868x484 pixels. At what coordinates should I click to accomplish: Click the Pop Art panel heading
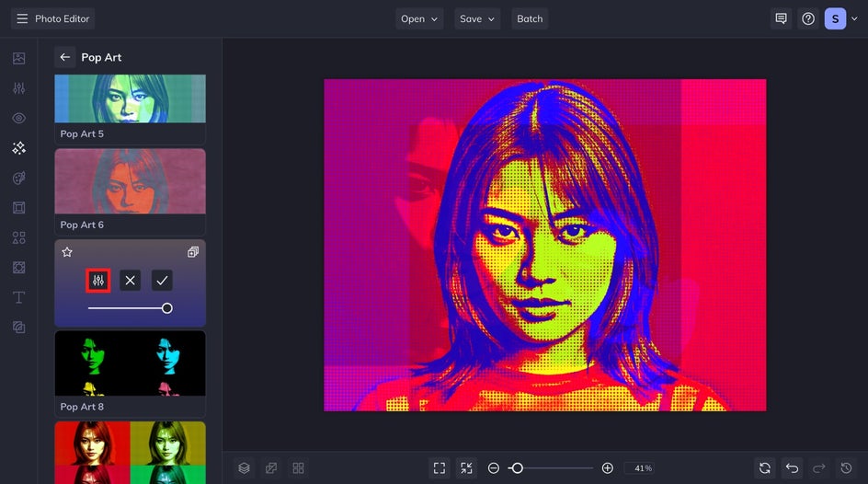point(101,57)
